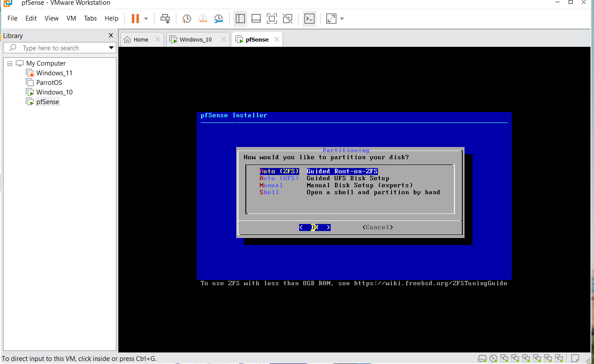Select Windows_11 in the library tree

pyautogui.click(x=54, y=73)
